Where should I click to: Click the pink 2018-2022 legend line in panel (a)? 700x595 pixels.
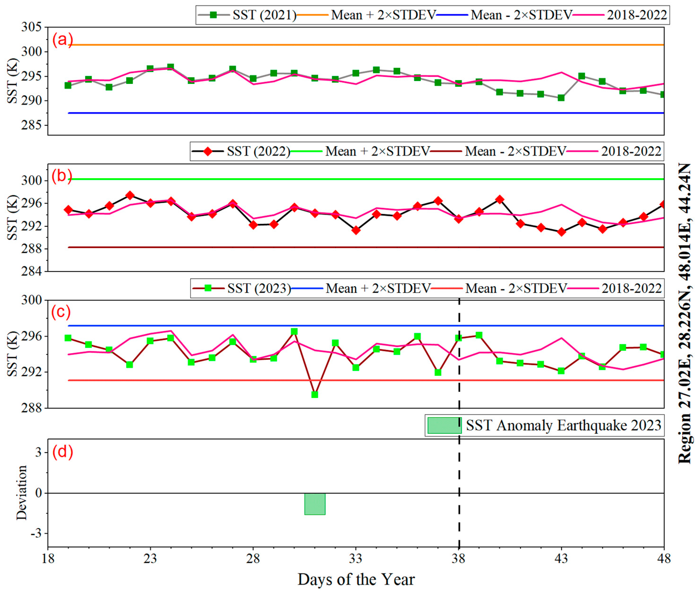588,15
